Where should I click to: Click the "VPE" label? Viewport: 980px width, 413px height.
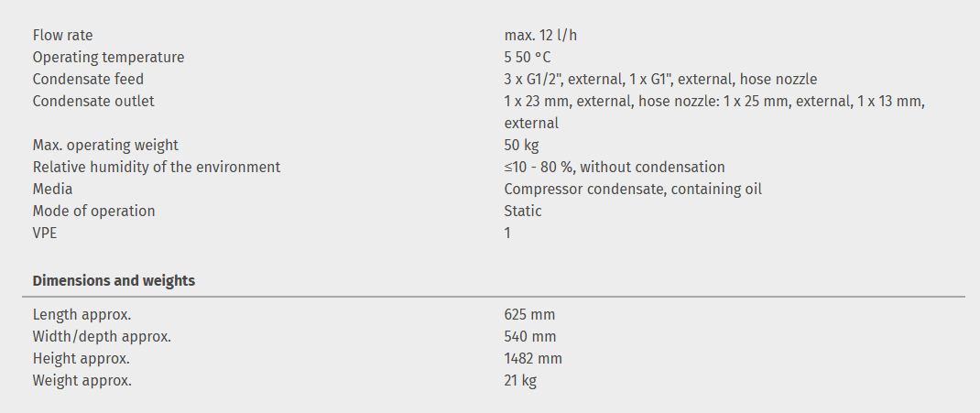click(47, 234)
